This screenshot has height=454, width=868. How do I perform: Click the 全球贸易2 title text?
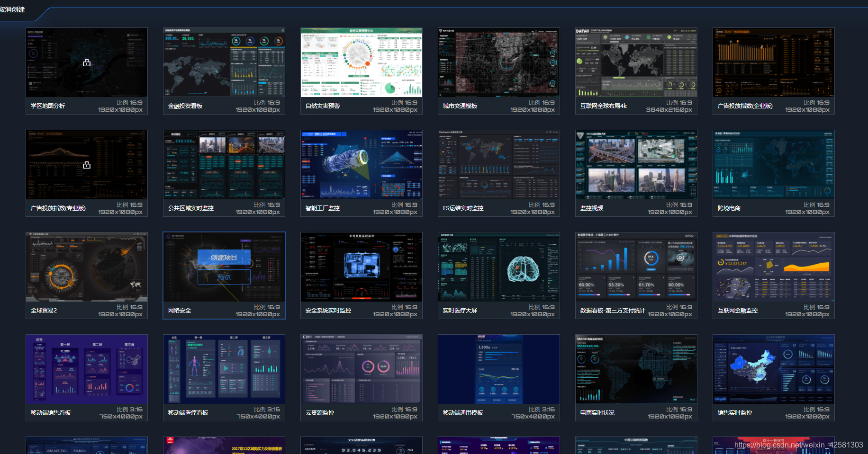44,311
